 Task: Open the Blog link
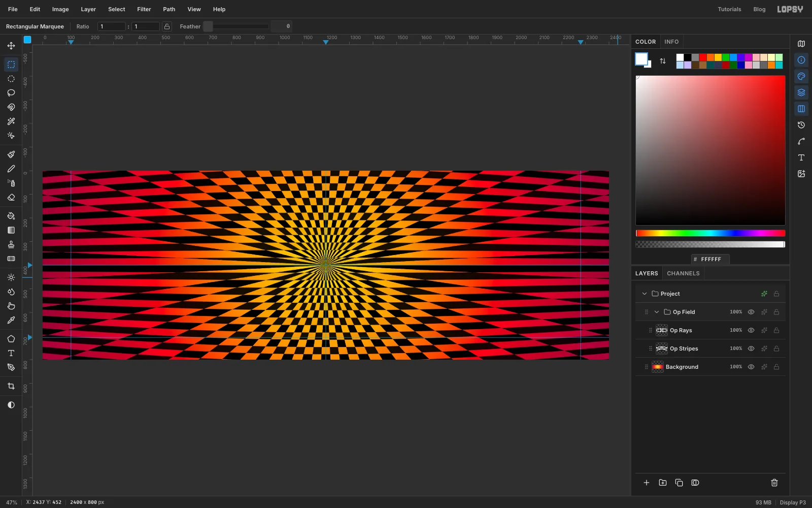coord(759,9)
